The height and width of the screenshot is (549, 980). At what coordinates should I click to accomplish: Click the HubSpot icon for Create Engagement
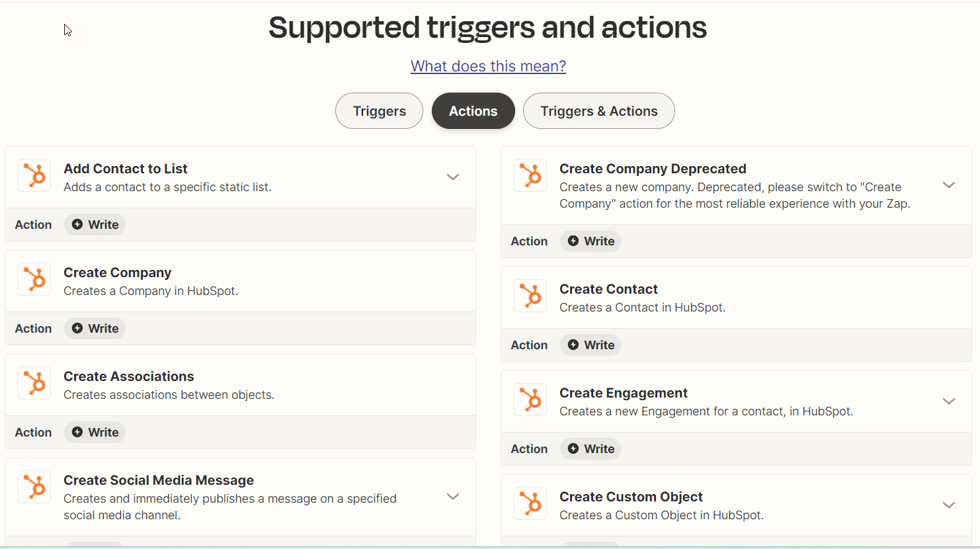530,400
